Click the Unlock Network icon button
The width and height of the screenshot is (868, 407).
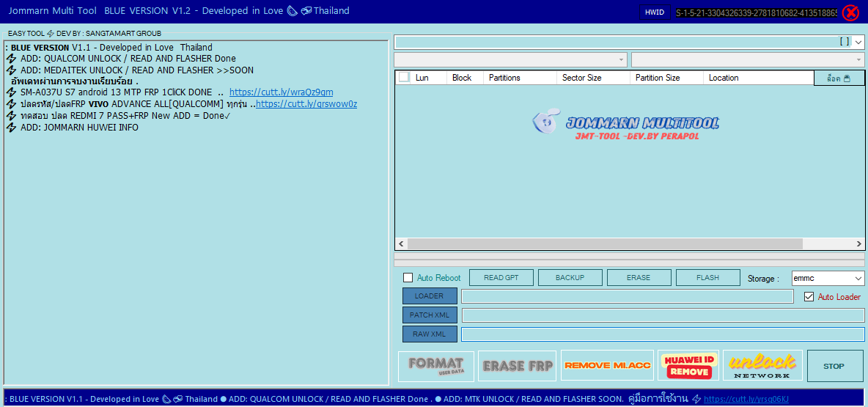coord(762,365)
